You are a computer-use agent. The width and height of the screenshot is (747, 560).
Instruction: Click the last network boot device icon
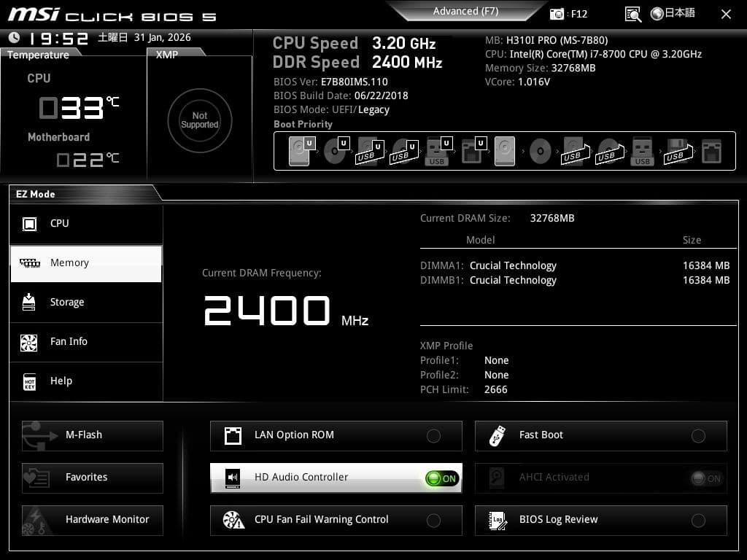click(711, 152)
